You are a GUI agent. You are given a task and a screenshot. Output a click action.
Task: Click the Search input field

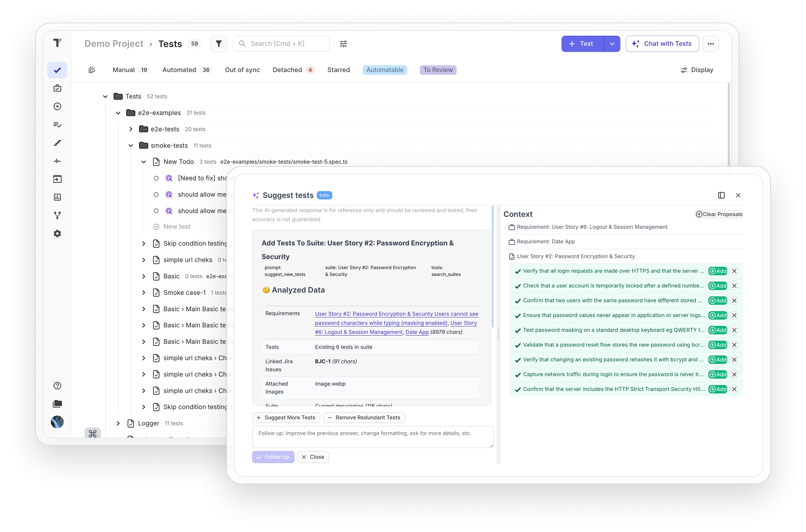tap(281, 44)
